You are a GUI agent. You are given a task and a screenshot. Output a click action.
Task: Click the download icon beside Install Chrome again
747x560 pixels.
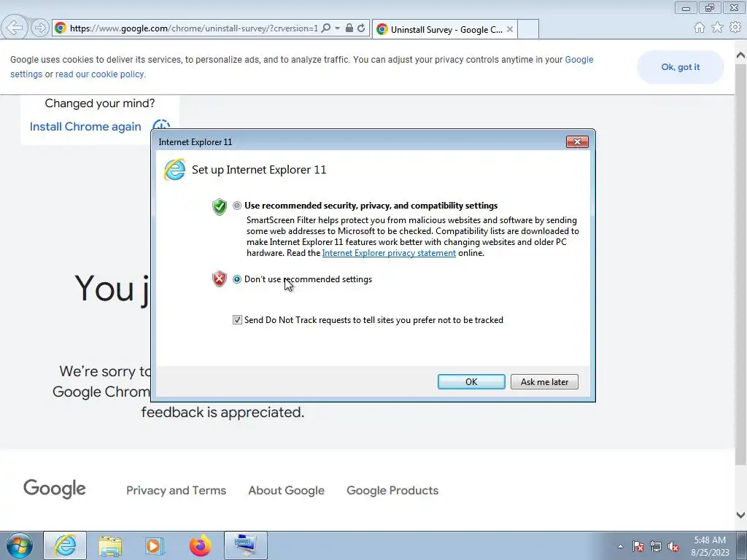point(161,126)
